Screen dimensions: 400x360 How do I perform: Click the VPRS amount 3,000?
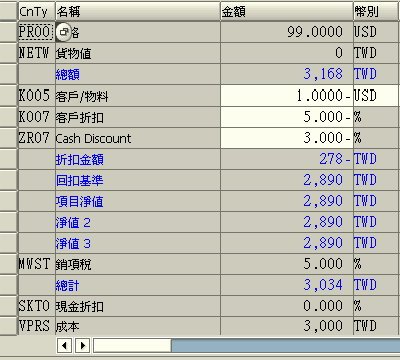(323, 326)
